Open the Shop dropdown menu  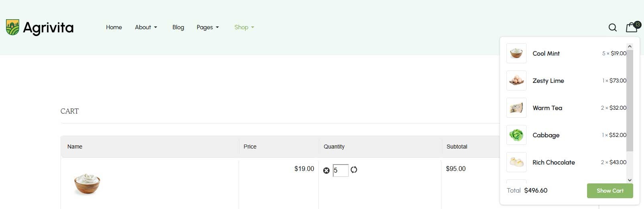(244, 27)
